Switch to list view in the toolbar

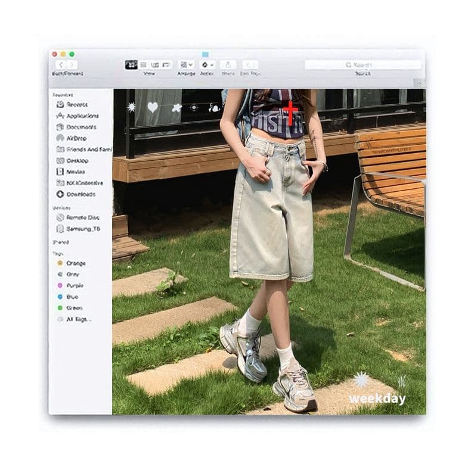pyautogui.click(x=144, y=65)
